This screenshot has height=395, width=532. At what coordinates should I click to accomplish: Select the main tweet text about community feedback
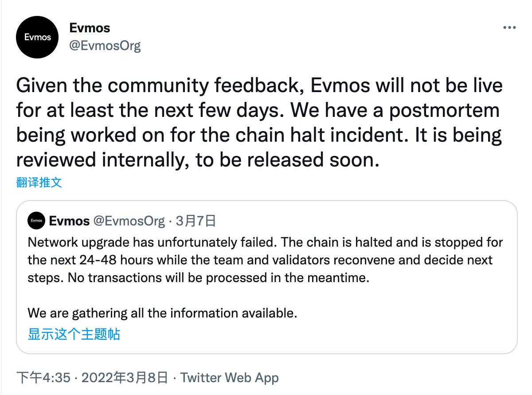tap(259, 123)
